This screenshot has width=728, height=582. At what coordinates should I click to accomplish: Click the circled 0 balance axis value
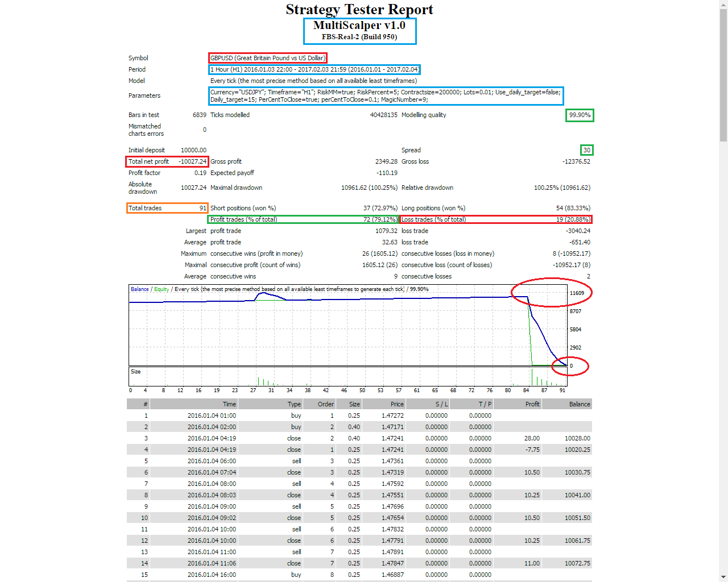coord(571,366)
